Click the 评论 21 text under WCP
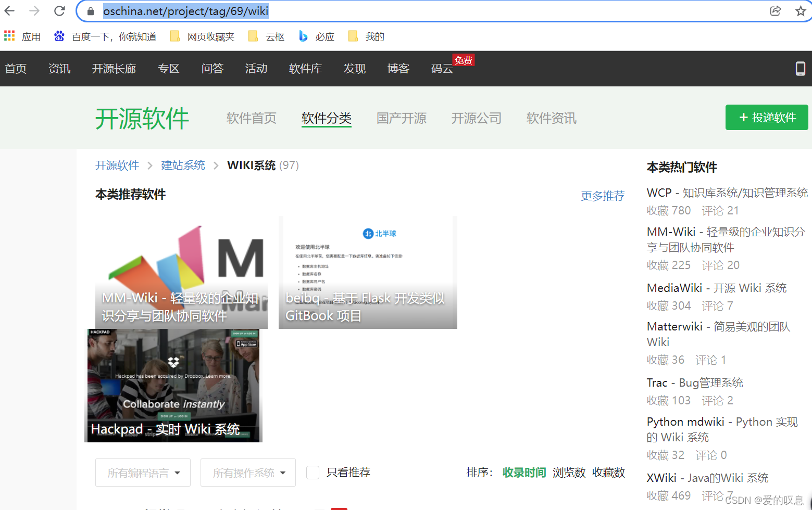 (x=720, y=210)
